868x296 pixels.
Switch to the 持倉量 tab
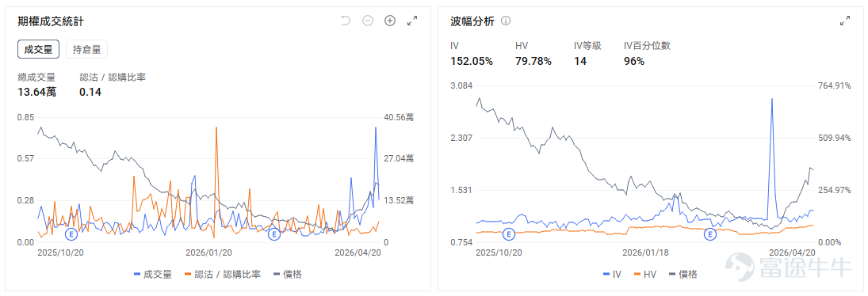click(87, 49)
